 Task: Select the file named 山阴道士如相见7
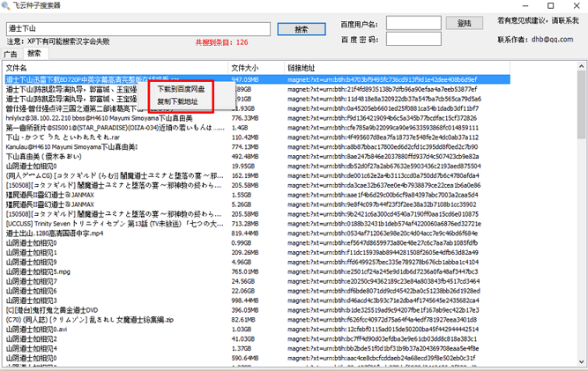(x=31, y=281)
